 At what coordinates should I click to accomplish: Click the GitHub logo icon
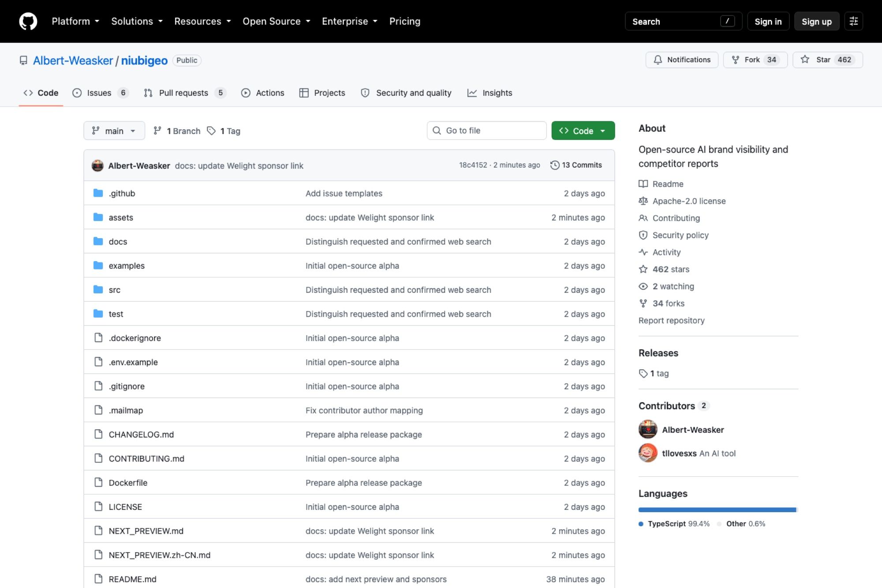click(28, 21)
